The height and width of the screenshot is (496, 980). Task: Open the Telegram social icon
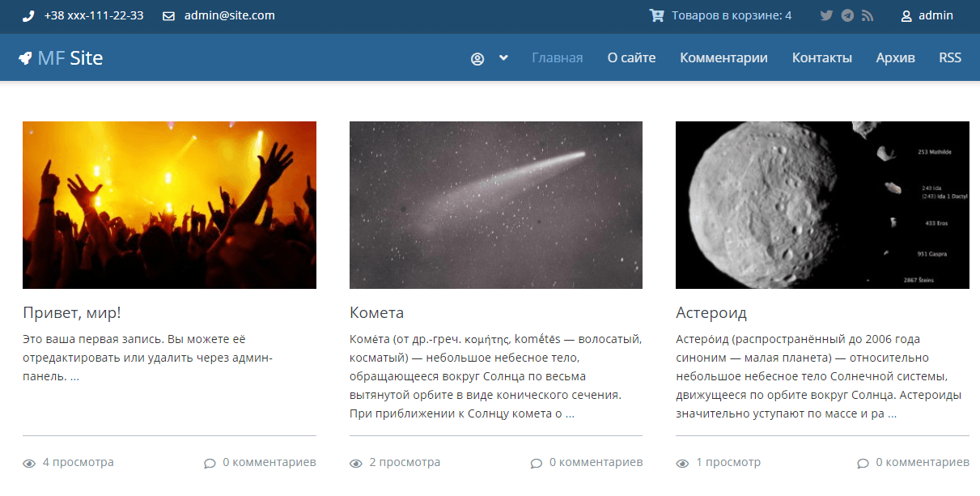(x=847, y=15)
